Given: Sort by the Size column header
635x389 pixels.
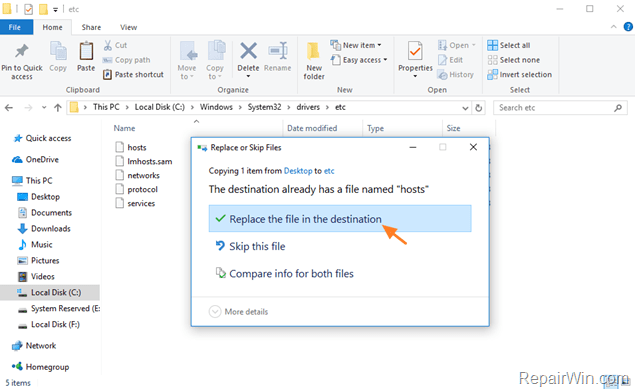Looking at the screenshot, I should [453, 128].
